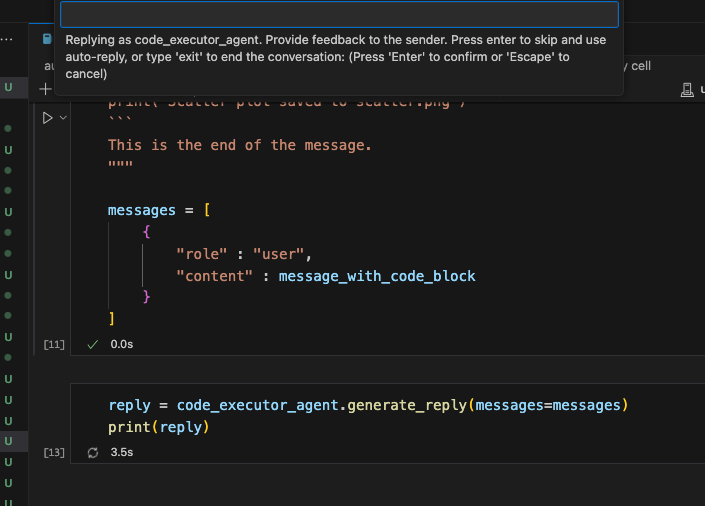Click code_executor_agent in the reply cell
Screen dimensions: 705x506
tap(258, 405)
